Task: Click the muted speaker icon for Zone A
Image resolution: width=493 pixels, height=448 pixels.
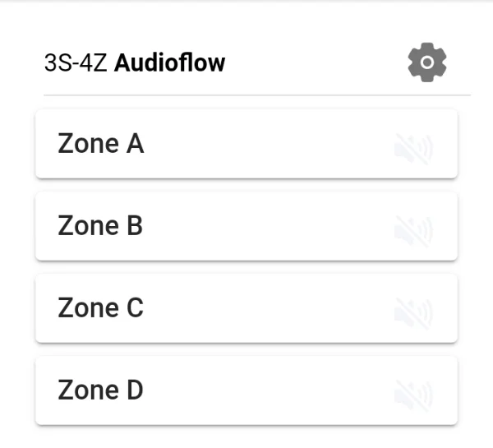Action: (414, 149)
